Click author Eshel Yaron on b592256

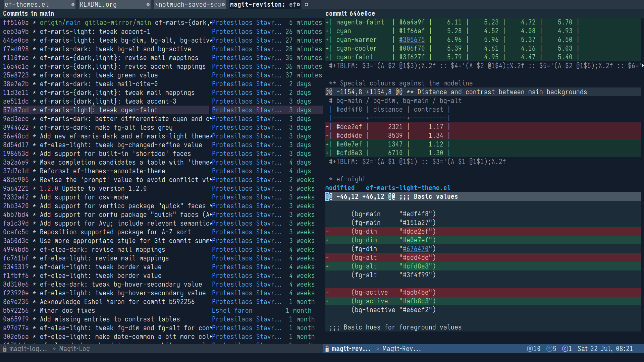(x=232, y=310)
